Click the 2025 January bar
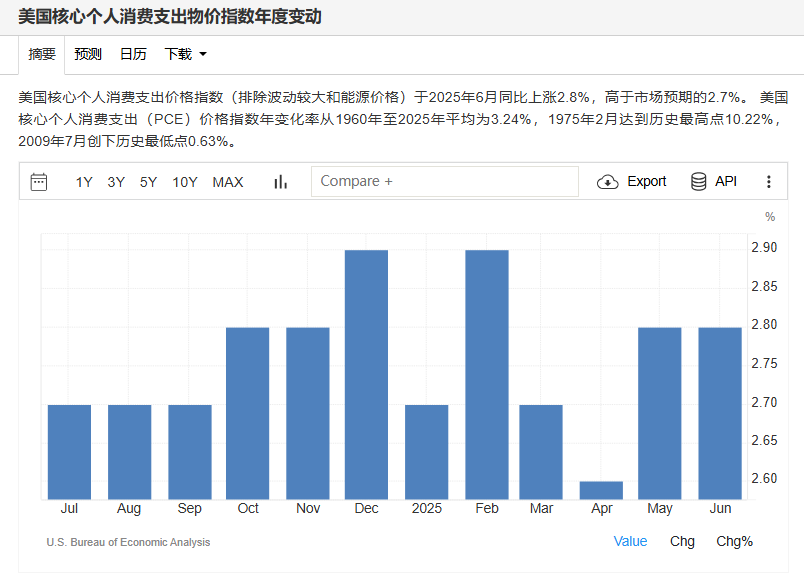 [x=427, y=452]
